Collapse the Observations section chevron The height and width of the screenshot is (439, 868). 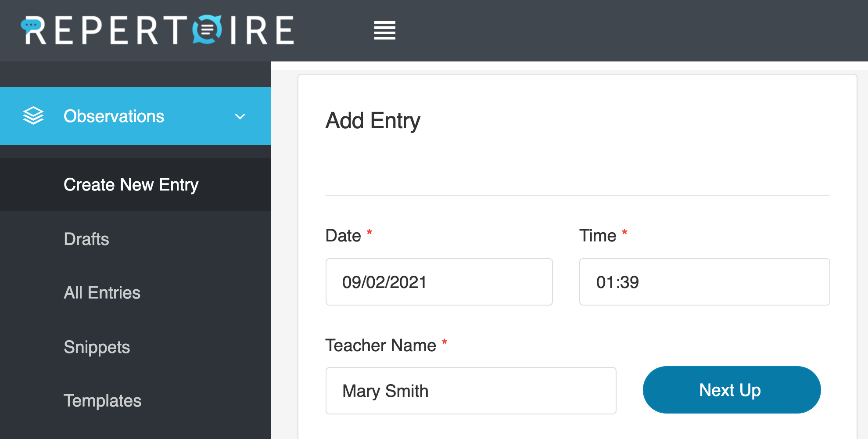tap(240, 117)
